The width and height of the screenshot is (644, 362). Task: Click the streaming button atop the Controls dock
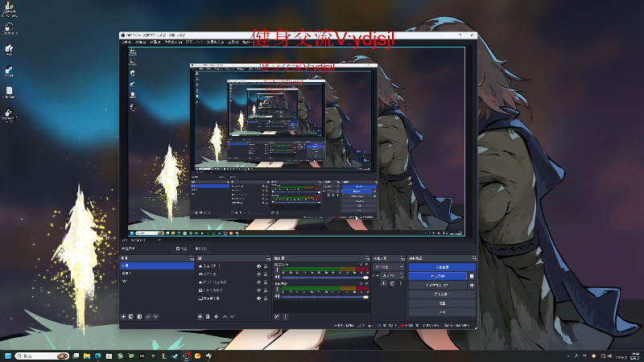point(442,267)
